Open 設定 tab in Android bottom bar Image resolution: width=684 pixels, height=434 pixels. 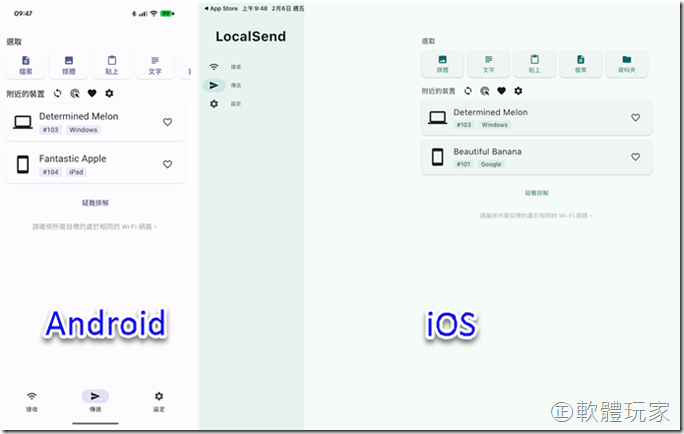159,400
